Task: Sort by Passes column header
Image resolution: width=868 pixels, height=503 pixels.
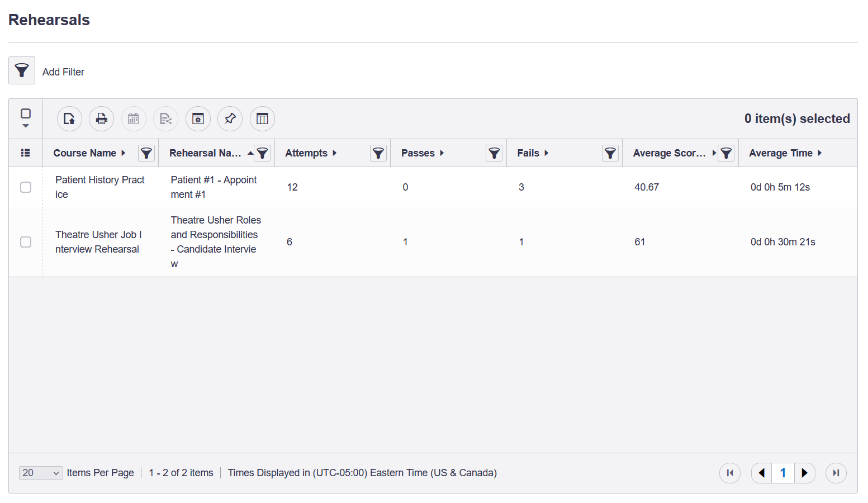Action: (423, 153)
